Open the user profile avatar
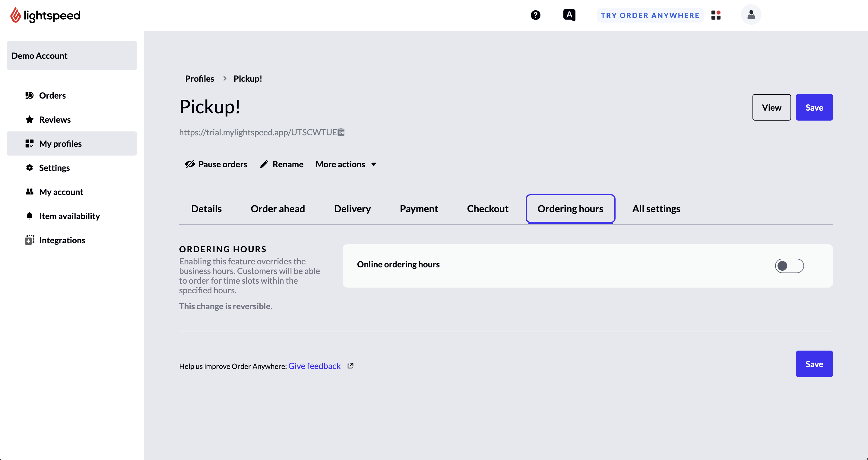This screenshot has width=868, height=460. click(x=751, y=15)
